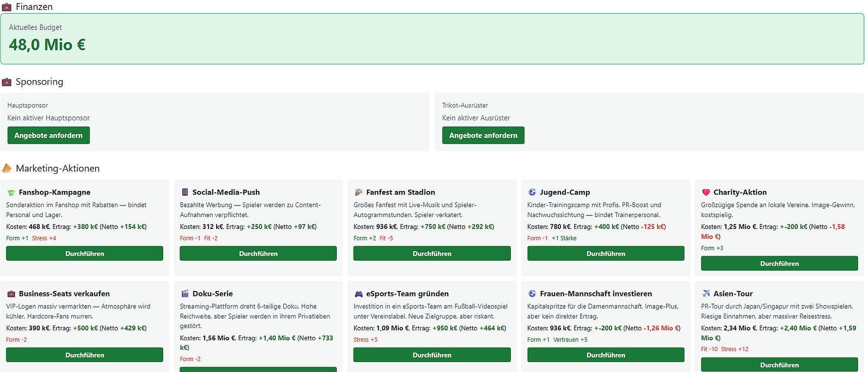
Task: Click the Marketing-Aktionen heading text
Action: click(57, 168)
